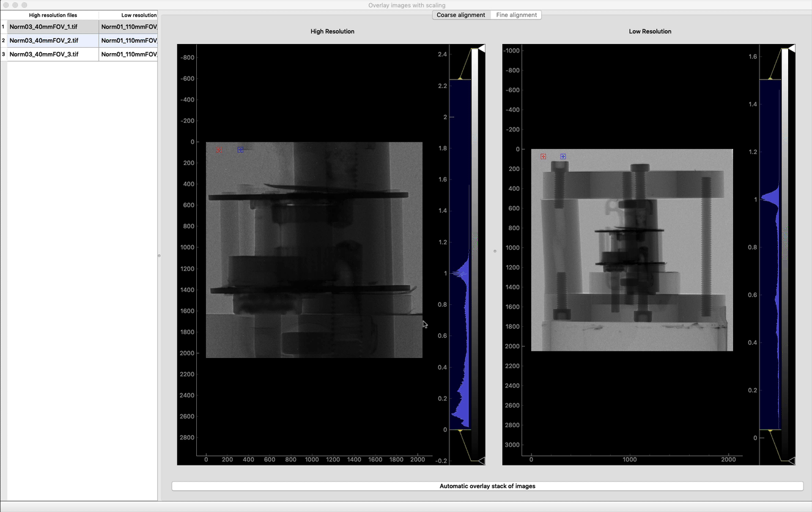Click the row 3 number header cell
Viewport: 812px width, 512px height.
3,54
